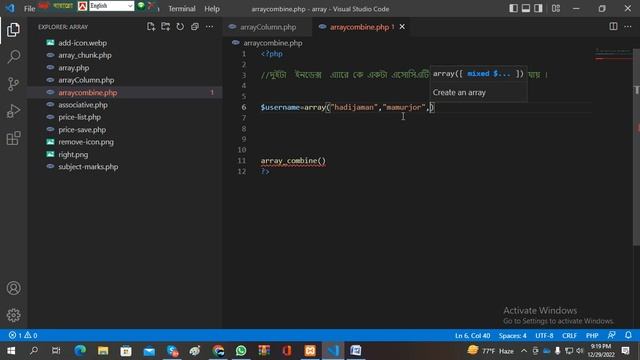Open Explorer more actions ellipsis
640x360 pixels.
click(x=209, y=27)
